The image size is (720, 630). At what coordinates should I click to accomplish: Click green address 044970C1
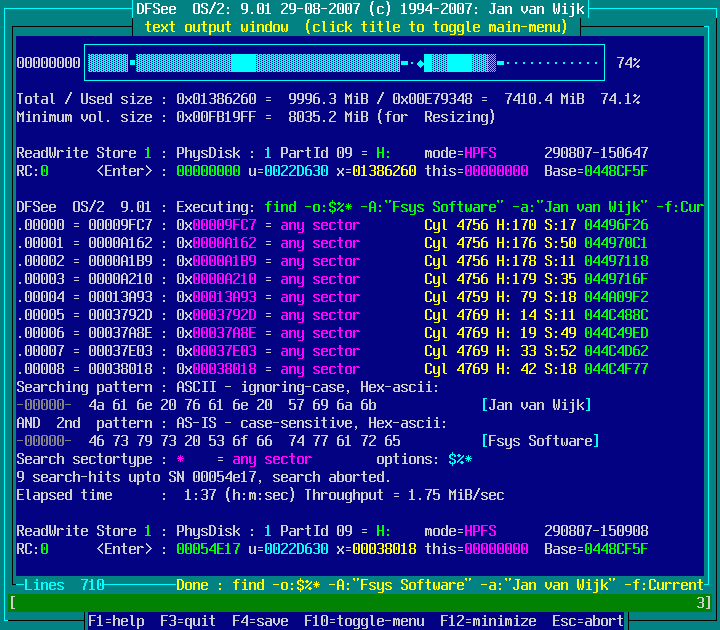tap(616, 243)
